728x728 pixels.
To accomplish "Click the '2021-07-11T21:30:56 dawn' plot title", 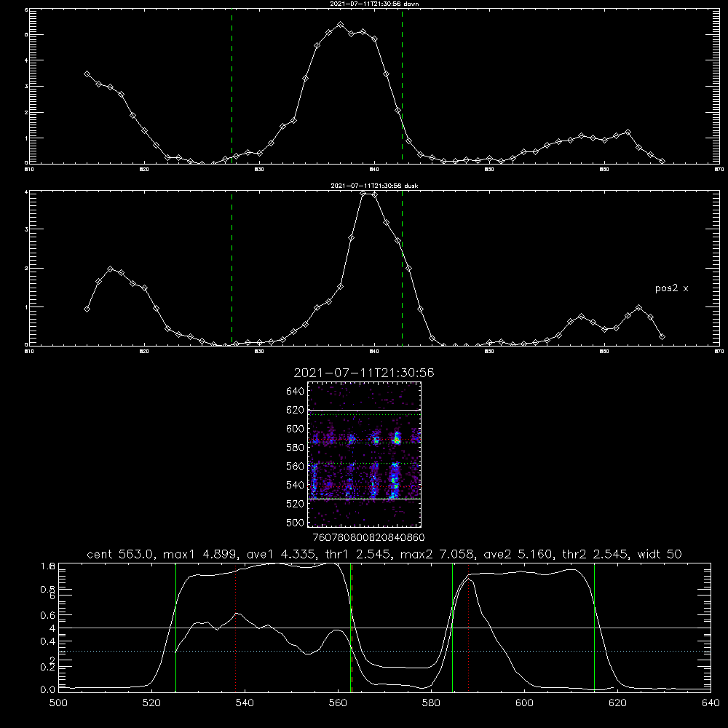I will (x=374, y=4).
